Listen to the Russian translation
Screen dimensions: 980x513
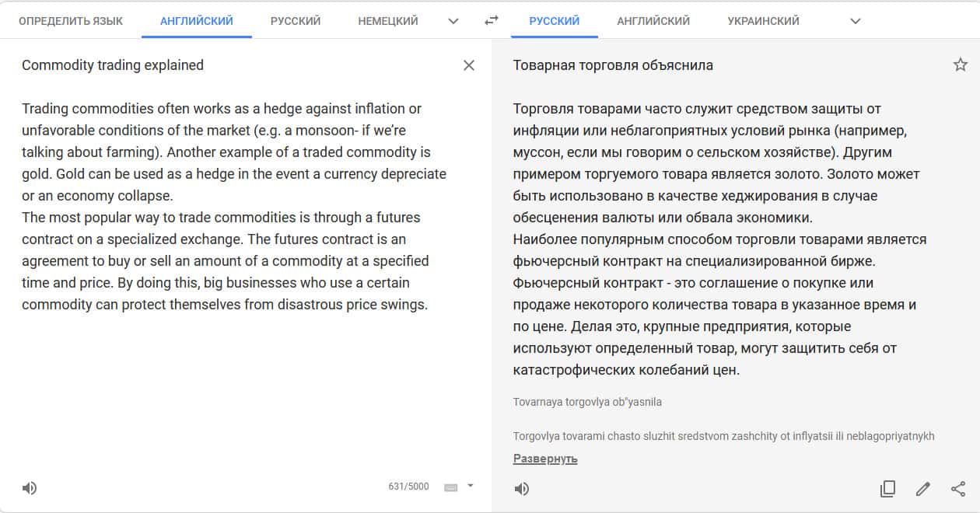pyautogui.click(x=522, y=489)
